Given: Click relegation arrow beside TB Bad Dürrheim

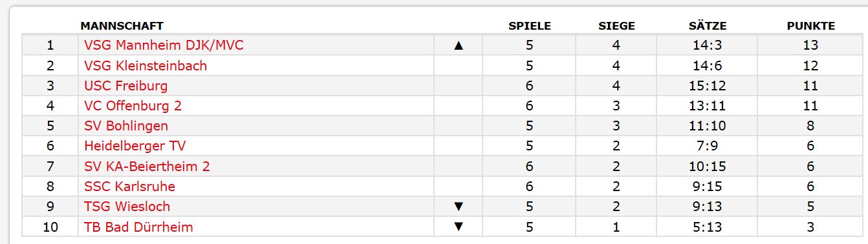Looking at the screenshot, I should (459, 227).
